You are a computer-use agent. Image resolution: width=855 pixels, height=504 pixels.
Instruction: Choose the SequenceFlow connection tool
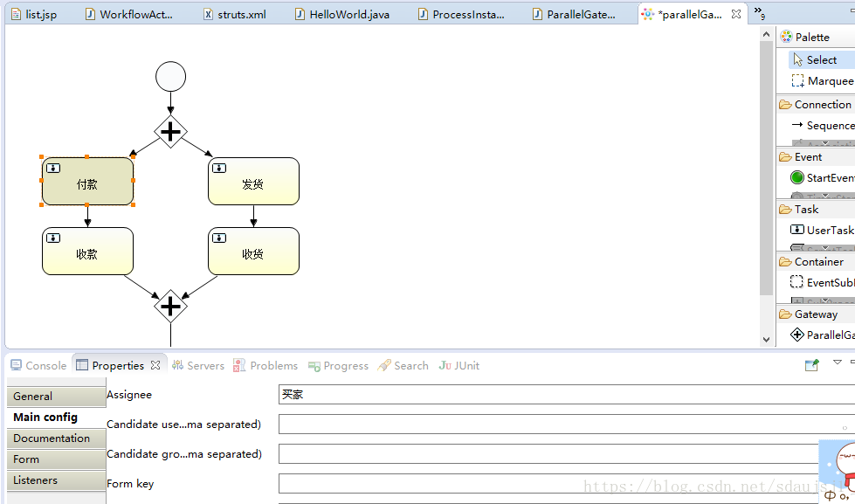(x=823, y=125)
